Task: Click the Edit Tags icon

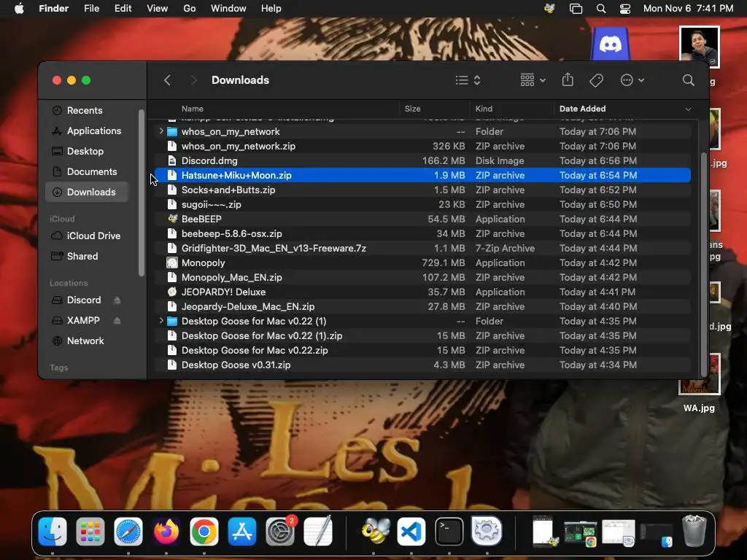Action: pos(596,80)
